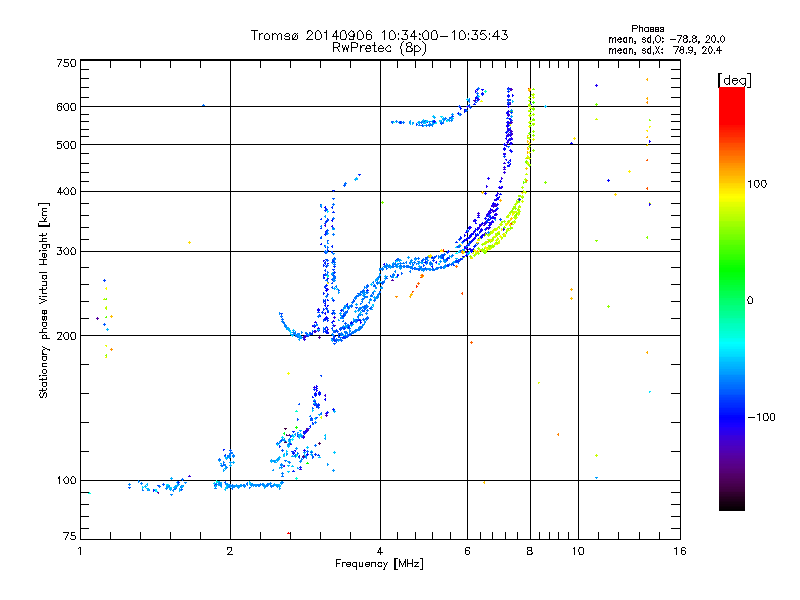Click the '200' y-axis tick label

[66, 336]
